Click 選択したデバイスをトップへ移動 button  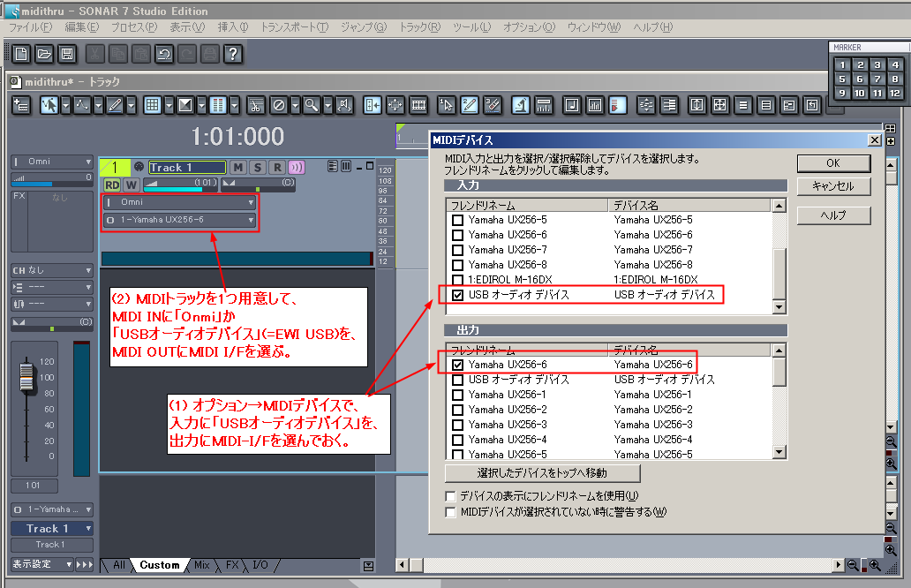click(543, 473)
